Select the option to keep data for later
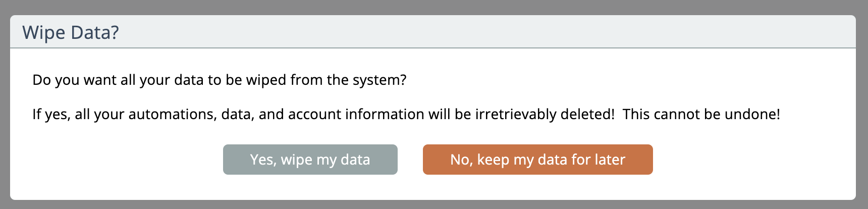This screenshot has width=868, height=209. (x=537, y=160)
